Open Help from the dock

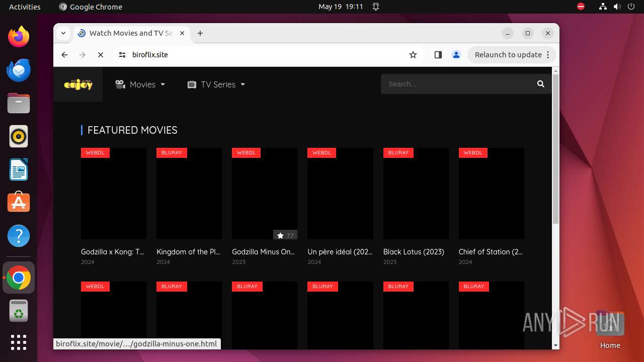[19, 236]
